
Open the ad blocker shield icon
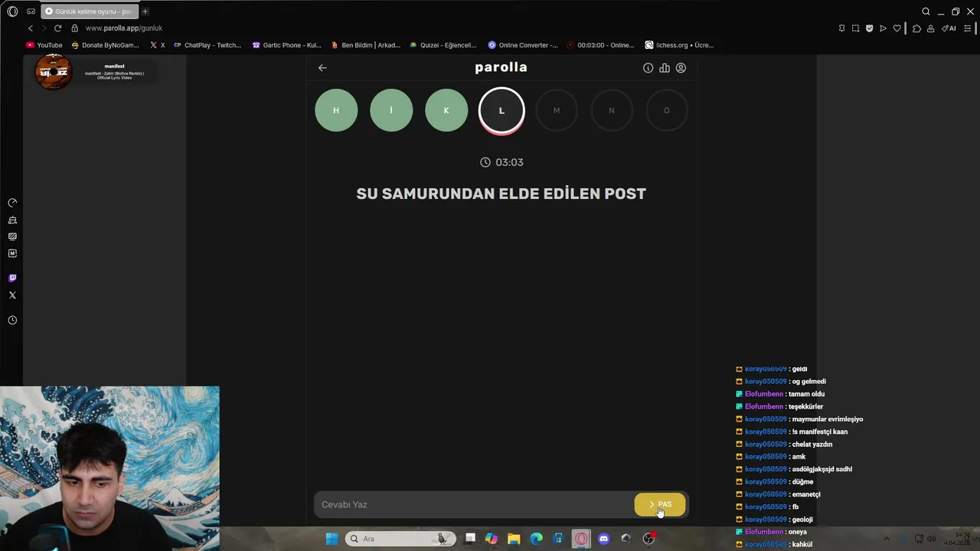[869, 28]
